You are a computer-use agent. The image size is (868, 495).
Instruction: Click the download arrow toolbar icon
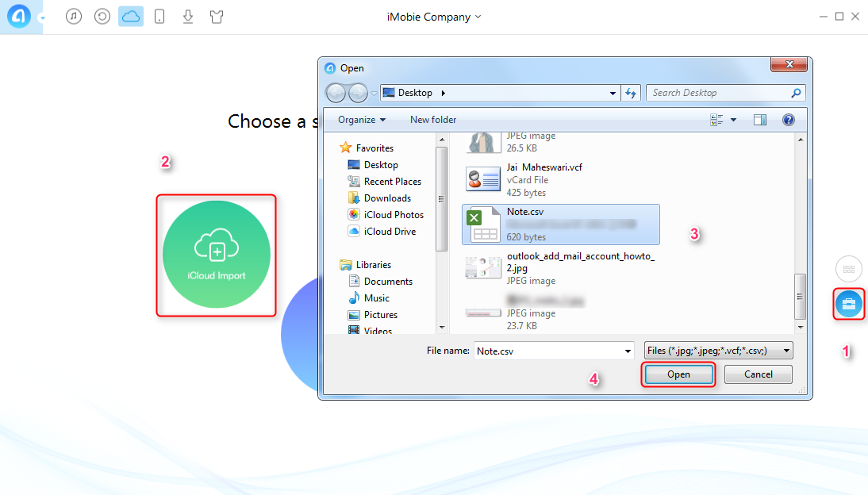tap(188, 17)
